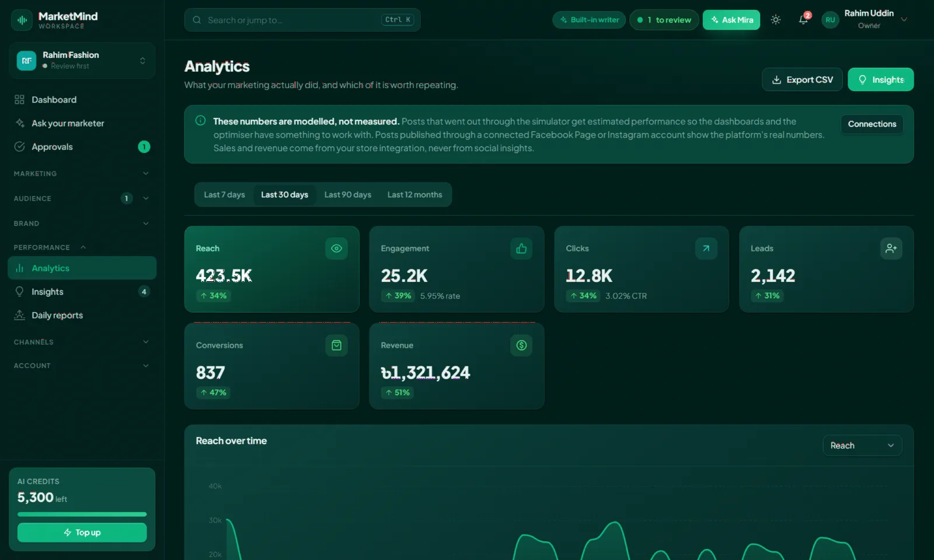Expand the Audience sidebar section

82,198
